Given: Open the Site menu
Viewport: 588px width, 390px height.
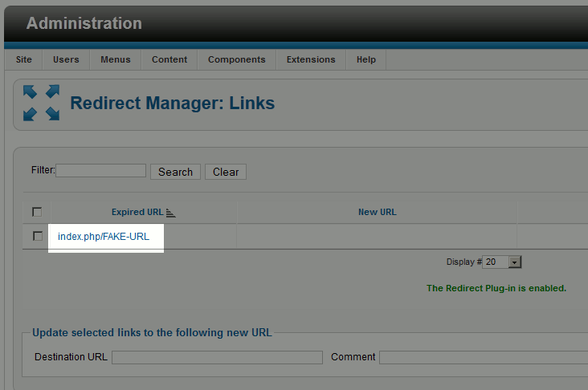Looking at the screenshot, I should [x=24, y=59].
